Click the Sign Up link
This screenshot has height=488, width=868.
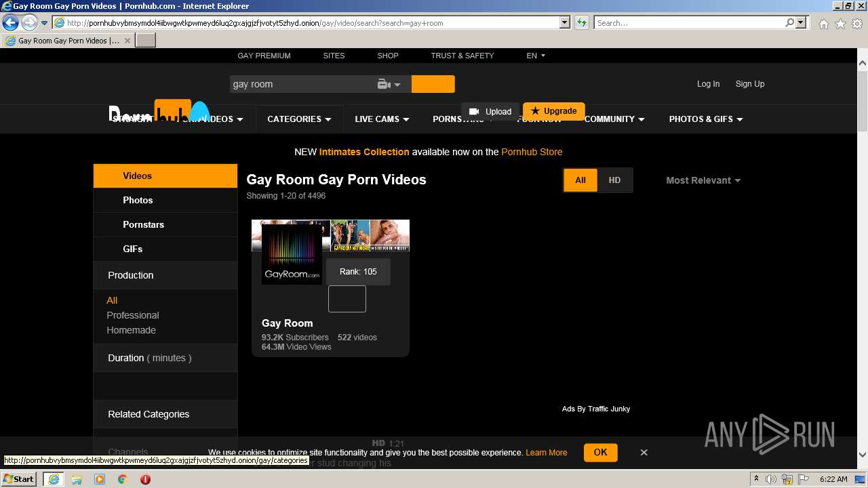(x=750, y=84)
